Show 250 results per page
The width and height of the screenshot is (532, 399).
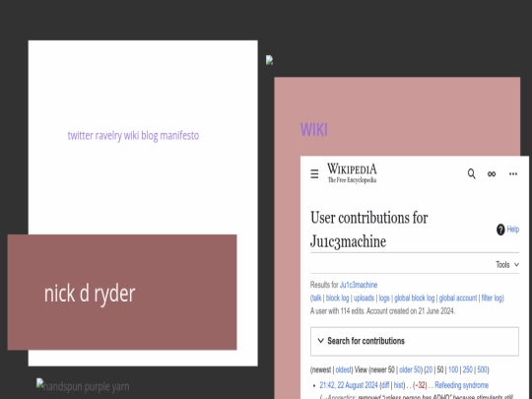pos(467,369)
